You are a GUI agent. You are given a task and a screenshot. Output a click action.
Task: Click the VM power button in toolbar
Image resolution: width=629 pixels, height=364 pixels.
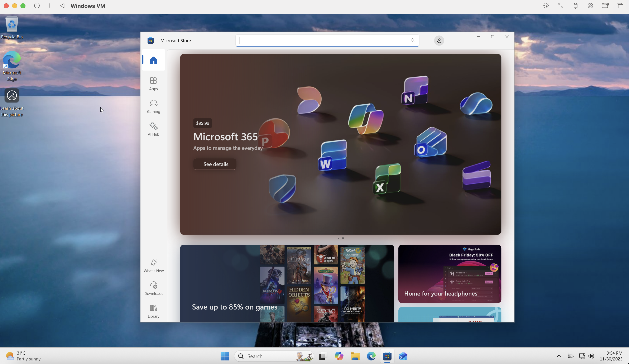[37, 5]
